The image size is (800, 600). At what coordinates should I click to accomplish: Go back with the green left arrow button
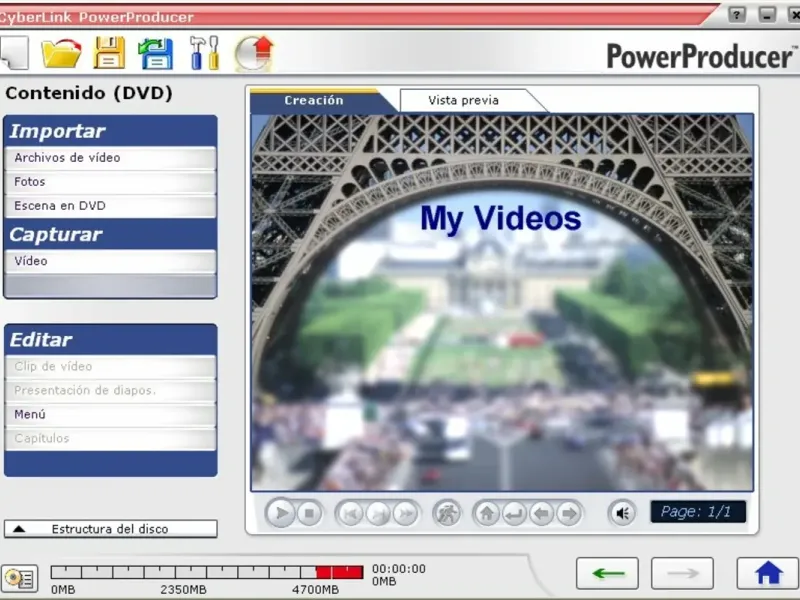(x=607, y=573)
